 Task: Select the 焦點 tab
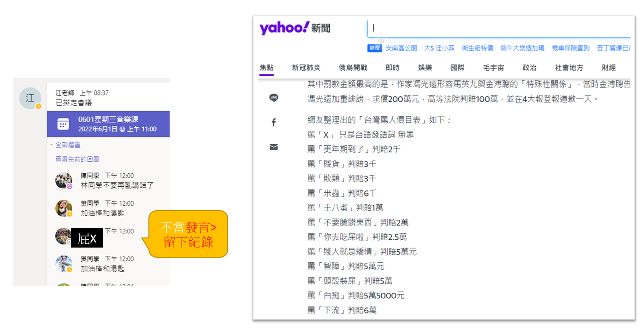click(x=266, y=68)
